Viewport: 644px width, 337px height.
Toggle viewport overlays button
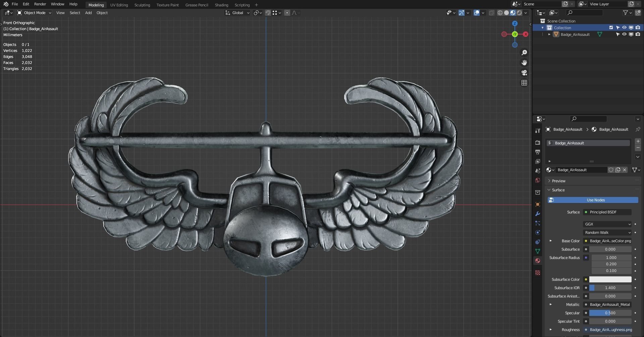[477, 13]
